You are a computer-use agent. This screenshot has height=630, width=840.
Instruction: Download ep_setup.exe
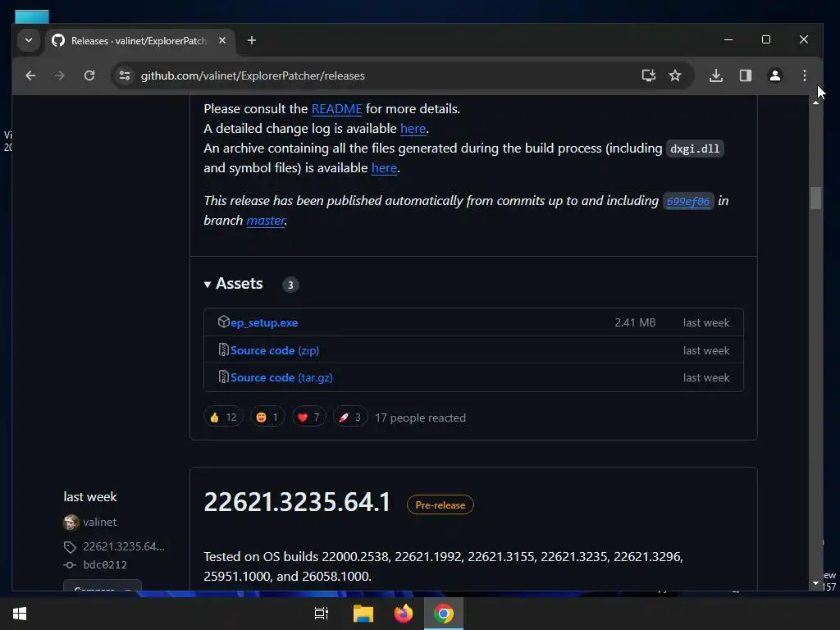pyautogui.click(x=264, y=322)
